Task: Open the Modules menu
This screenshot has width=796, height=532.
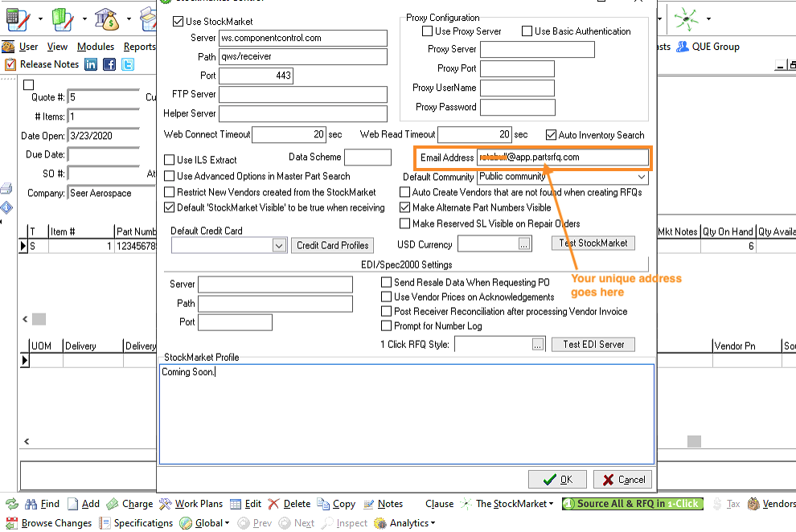Action: (x=96, y=47)
